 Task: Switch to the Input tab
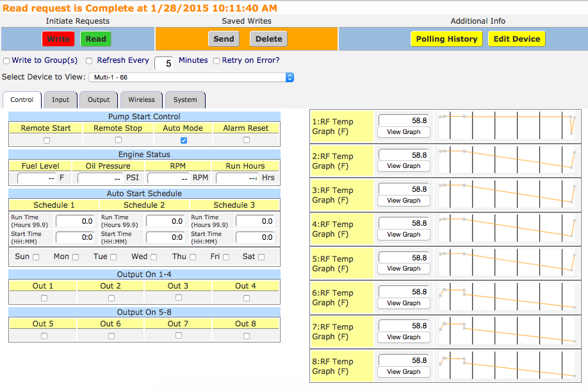[x=61, y=100]
